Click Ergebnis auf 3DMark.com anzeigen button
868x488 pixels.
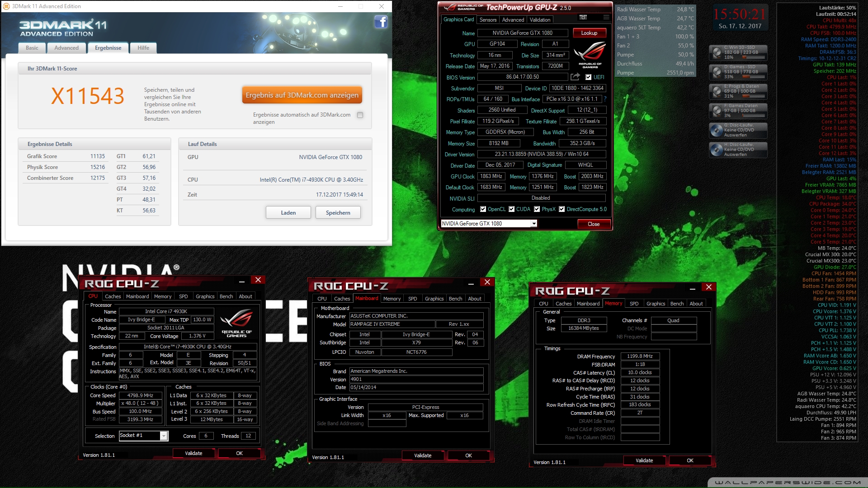pyautogui.click(x=302, y=95)
